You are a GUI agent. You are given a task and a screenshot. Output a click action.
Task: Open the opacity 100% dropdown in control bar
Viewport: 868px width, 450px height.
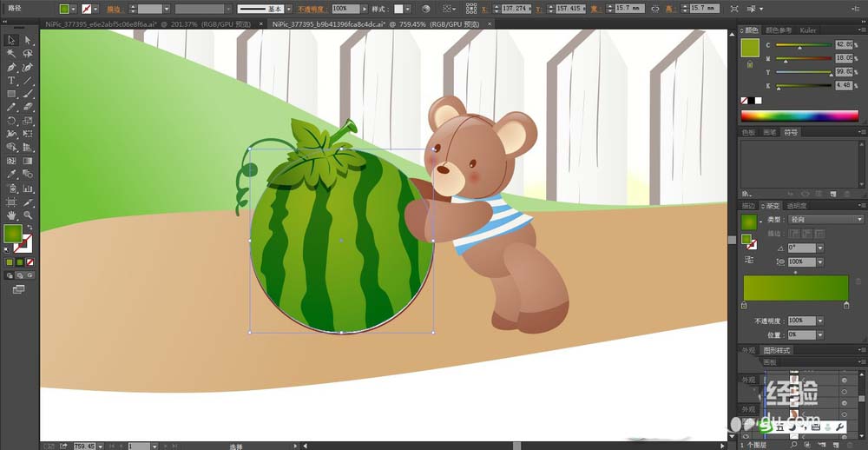click(364, 9)
